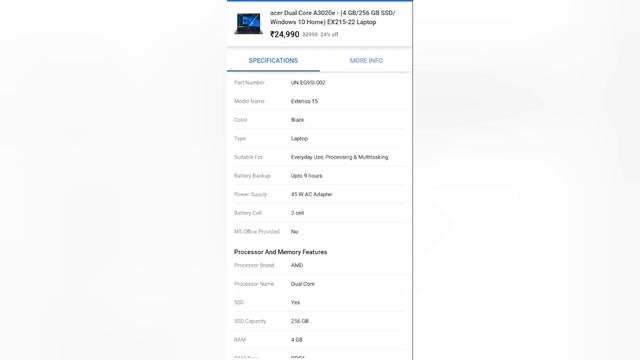Open the acer Dual Core A3020e product title
The width and height of the screenshot is (640, 360).
333,18
